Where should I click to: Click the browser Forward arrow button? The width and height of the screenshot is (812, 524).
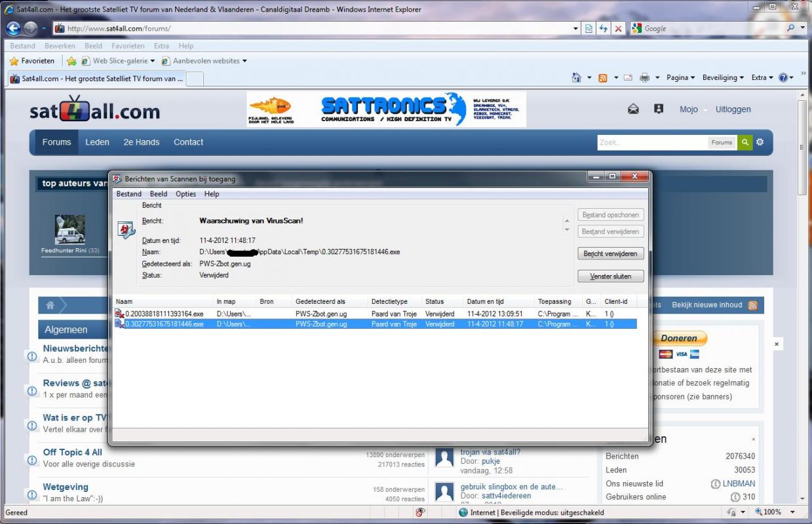[30, 28]
